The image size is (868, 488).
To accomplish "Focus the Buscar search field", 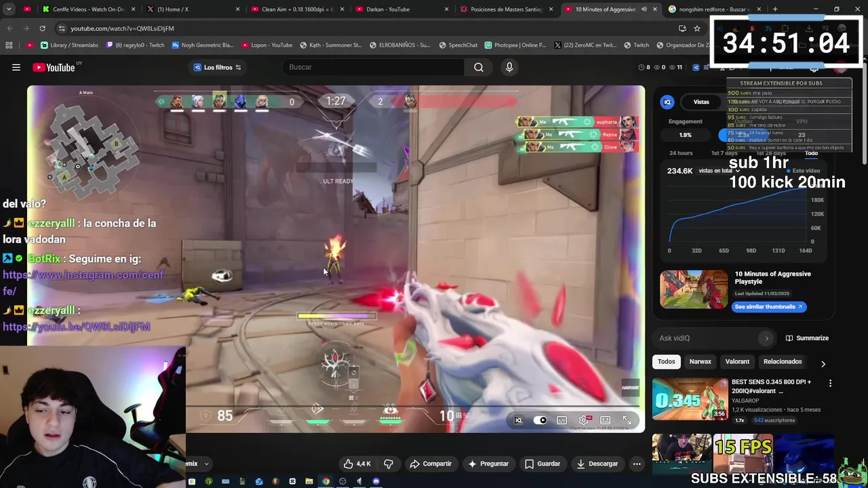I will 373,67.
